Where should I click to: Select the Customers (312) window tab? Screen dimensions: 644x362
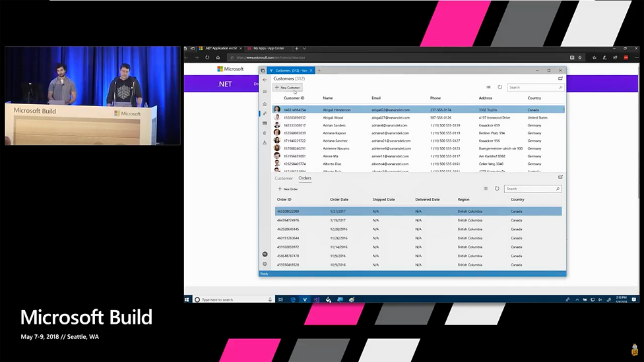[291, 71]
